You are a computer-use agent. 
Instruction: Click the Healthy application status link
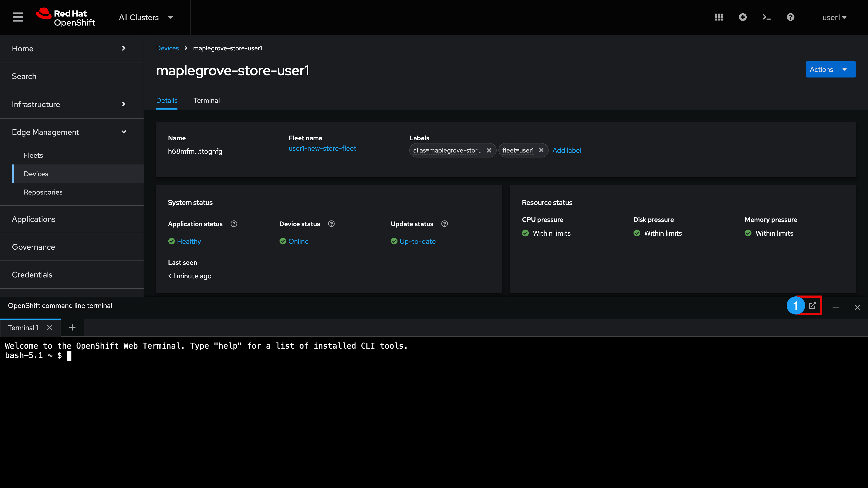189,241
